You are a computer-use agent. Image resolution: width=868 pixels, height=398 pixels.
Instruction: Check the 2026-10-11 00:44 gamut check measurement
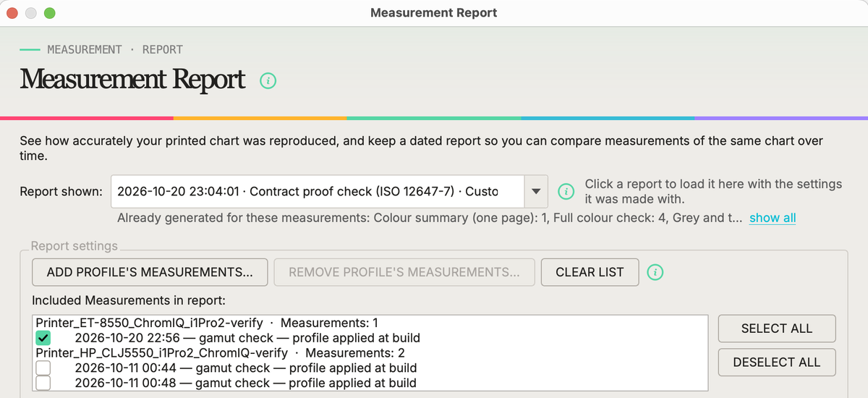[x=43, y=368]
